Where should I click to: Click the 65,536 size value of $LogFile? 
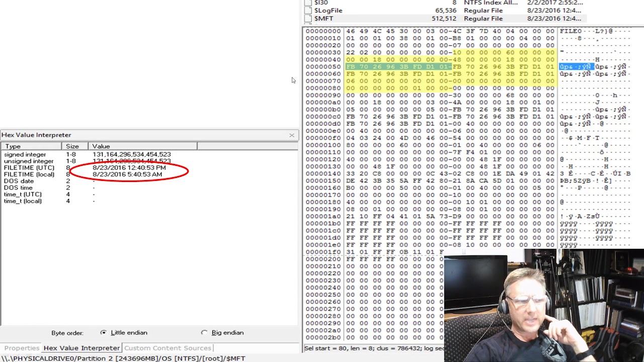tap(446, 11)
